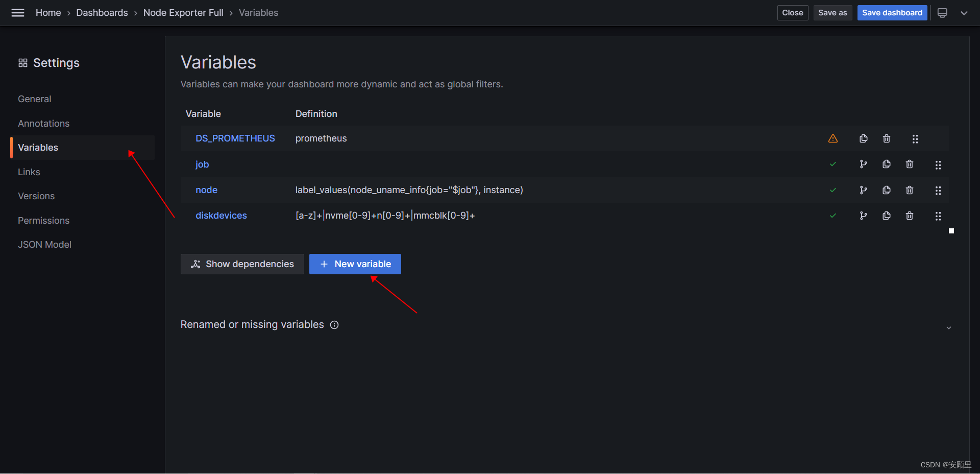The width and height of the screenshot is (980, 474).
Task: Open the node variable
Action: click(x=207, y=190)
